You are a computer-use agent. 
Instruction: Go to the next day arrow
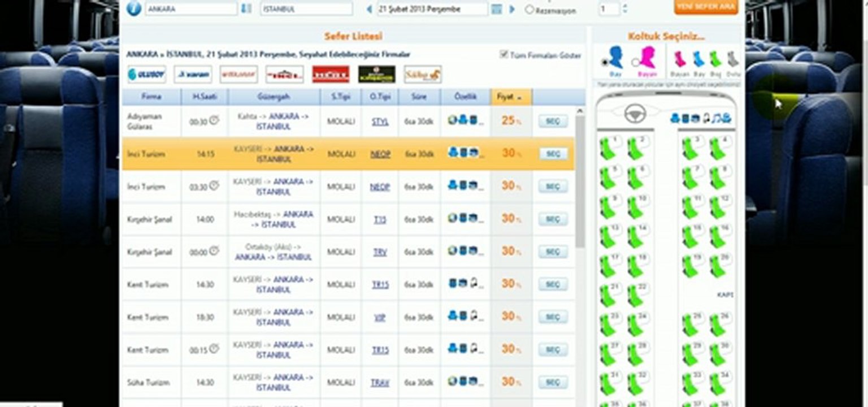[x=512, y=9]
